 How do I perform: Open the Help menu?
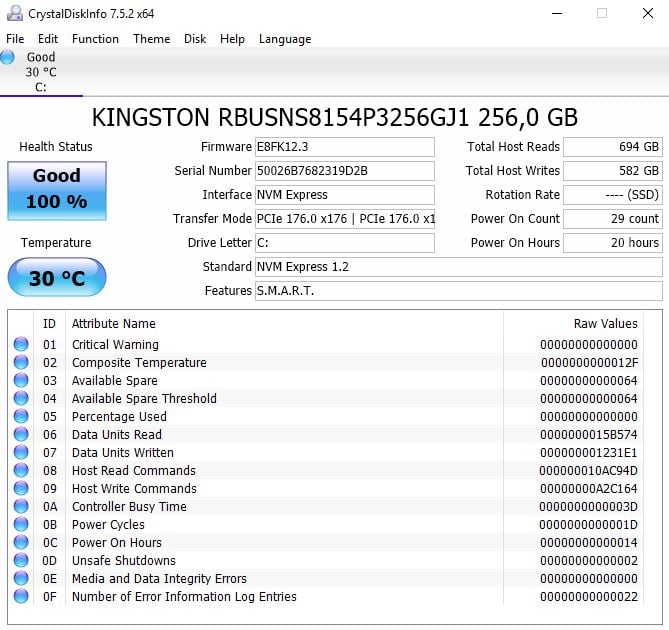[232, 39]
